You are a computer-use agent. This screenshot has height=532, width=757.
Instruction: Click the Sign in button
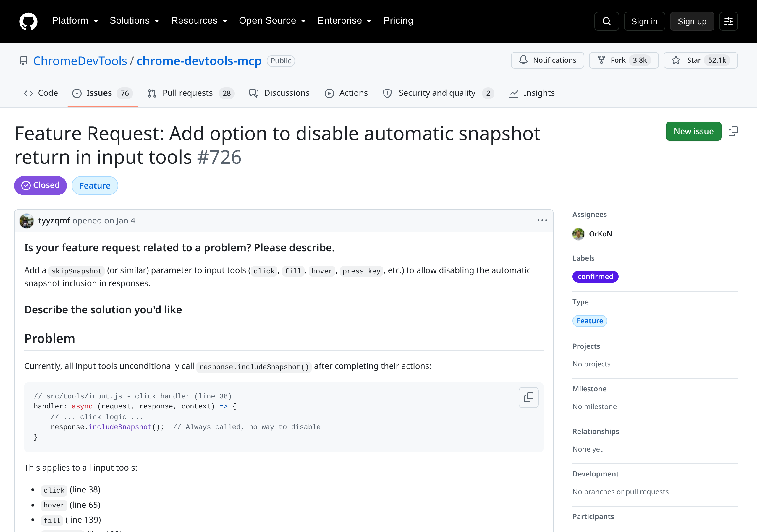[644, 21]
